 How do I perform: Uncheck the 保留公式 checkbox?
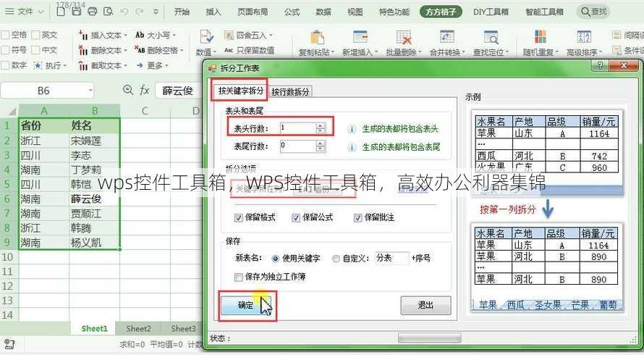click(296, 218)
